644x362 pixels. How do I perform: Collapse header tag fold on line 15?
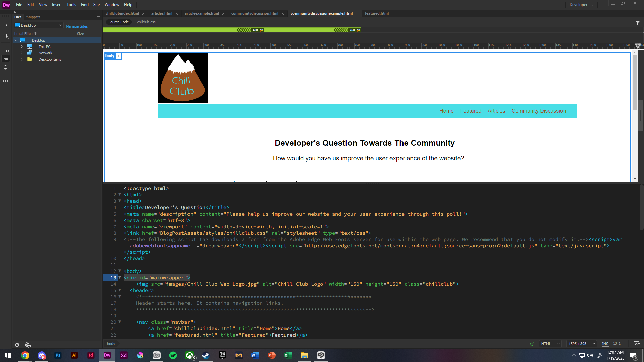click(120, 290)
